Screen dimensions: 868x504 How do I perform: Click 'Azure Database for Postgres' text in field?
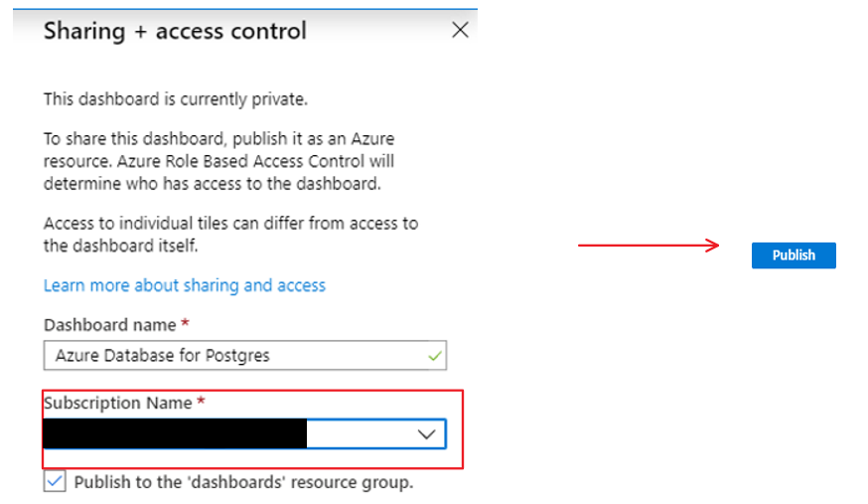point(162,355)
